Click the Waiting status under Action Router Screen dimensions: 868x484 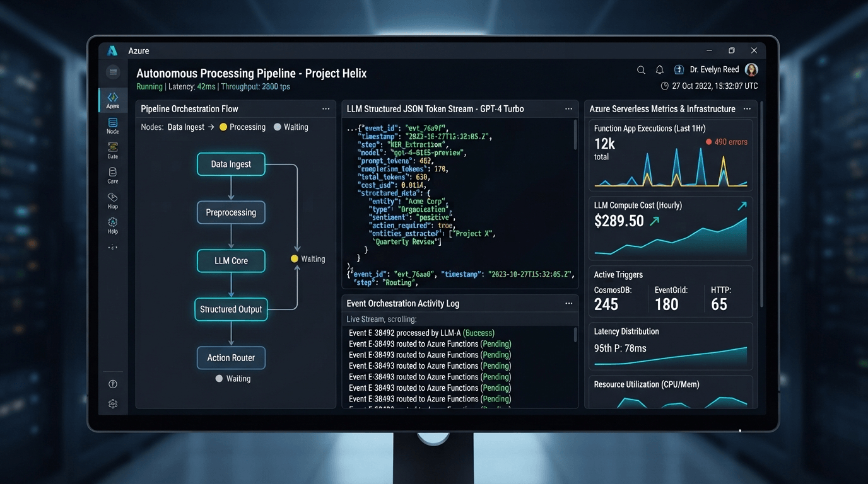233,379
